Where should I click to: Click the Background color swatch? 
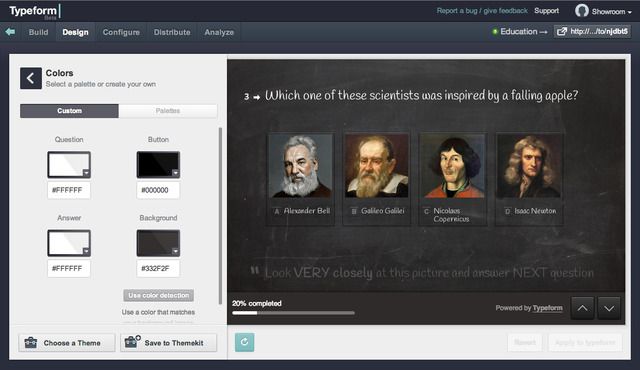pos(158,243)
